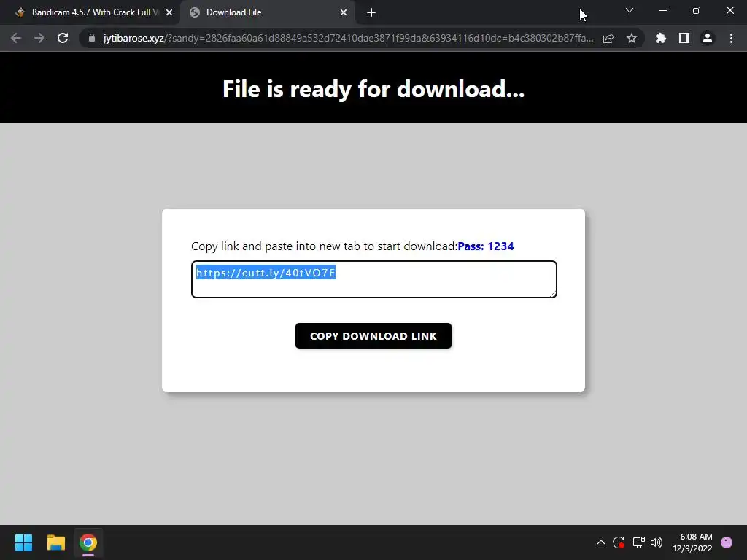
Task: Click the text area resize handle
Action: (x=553, y=294)
